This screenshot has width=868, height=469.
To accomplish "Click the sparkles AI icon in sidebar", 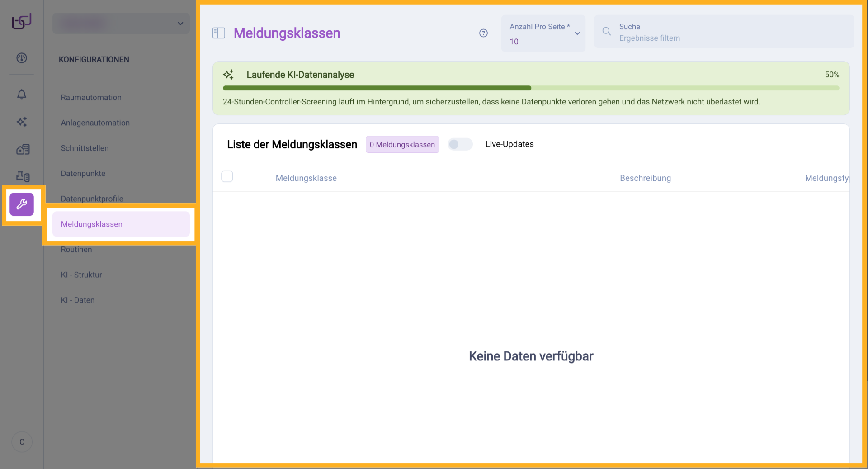I will [x=22, y=122].
